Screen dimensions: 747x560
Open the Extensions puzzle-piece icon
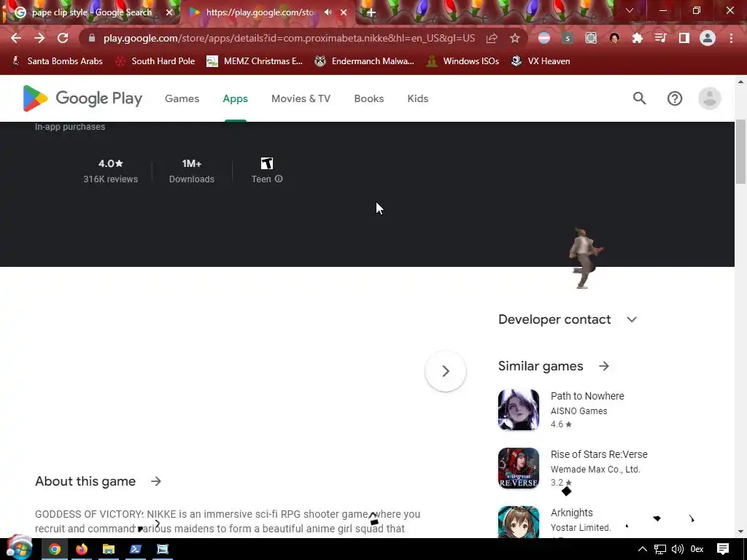[638, 38]
